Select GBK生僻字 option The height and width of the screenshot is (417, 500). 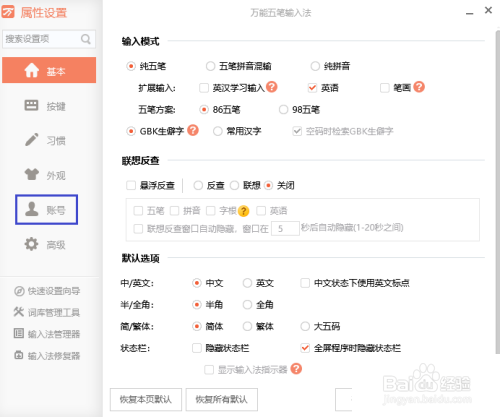coord(131,131)
